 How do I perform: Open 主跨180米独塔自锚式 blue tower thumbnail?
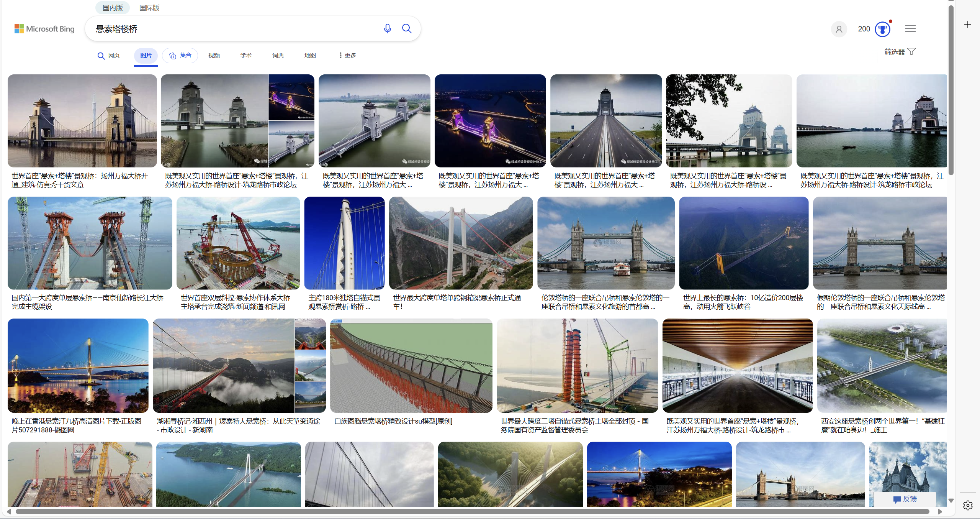(344, 243)
